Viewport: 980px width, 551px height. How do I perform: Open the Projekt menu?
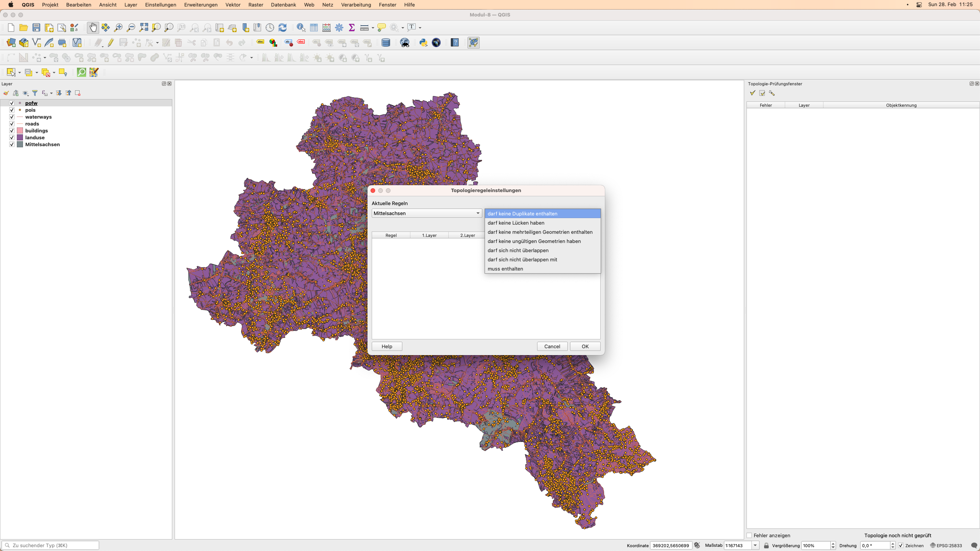point(50,5)
